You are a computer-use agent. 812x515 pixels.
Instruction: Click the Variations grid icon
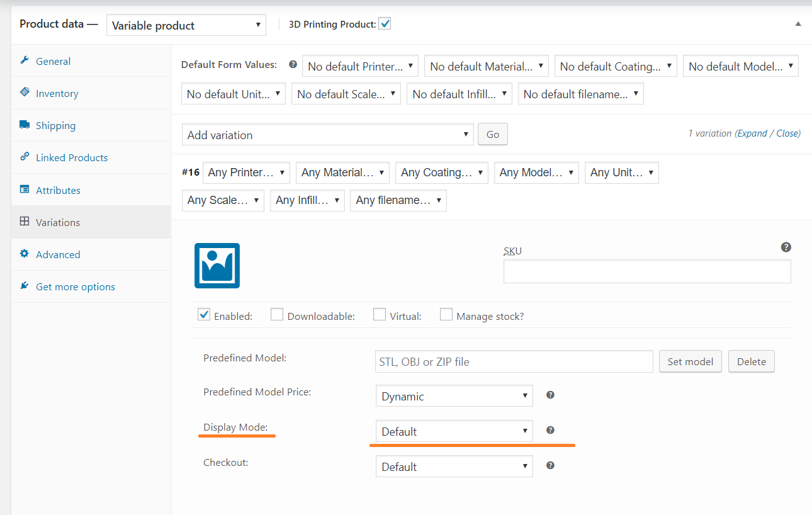coord(25,222)
